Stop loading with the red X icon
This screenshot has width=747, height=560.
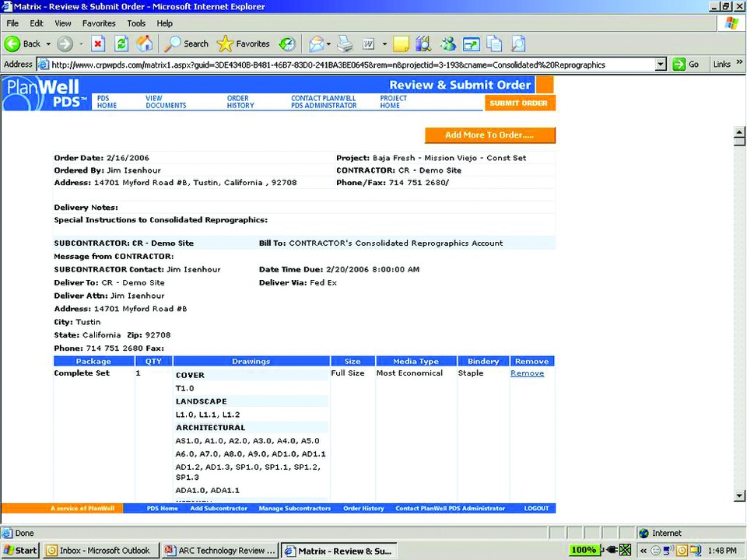98,44
